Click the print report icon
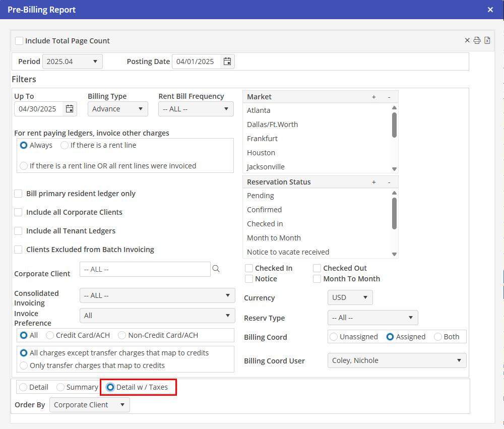The width and height of the screenshot is (504, 429). pos(477,41)
